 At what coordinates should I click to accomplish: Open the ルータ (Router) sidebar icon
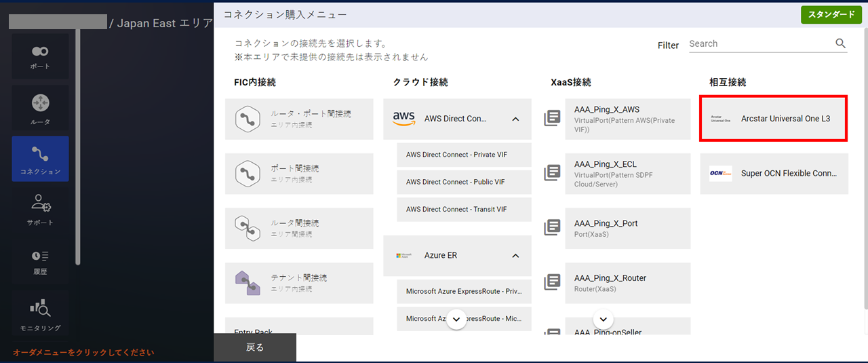[40, 109]
